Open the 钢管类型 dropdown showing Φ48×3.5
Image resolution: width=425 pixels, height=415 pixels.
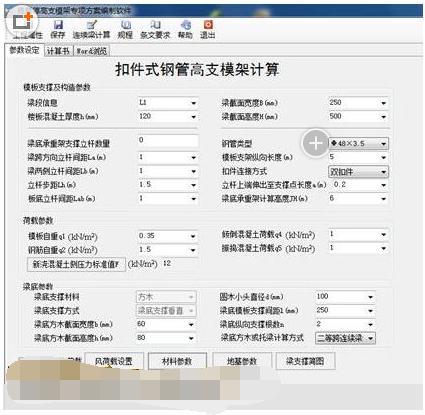coord(358,144)
